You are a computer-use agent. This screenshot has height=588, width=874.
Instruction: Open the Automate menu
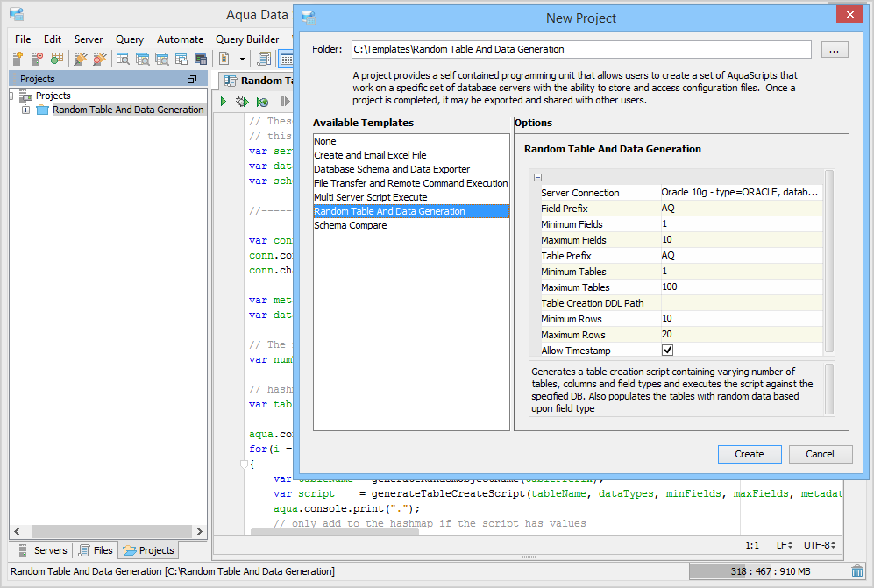[x=180, y=39]
